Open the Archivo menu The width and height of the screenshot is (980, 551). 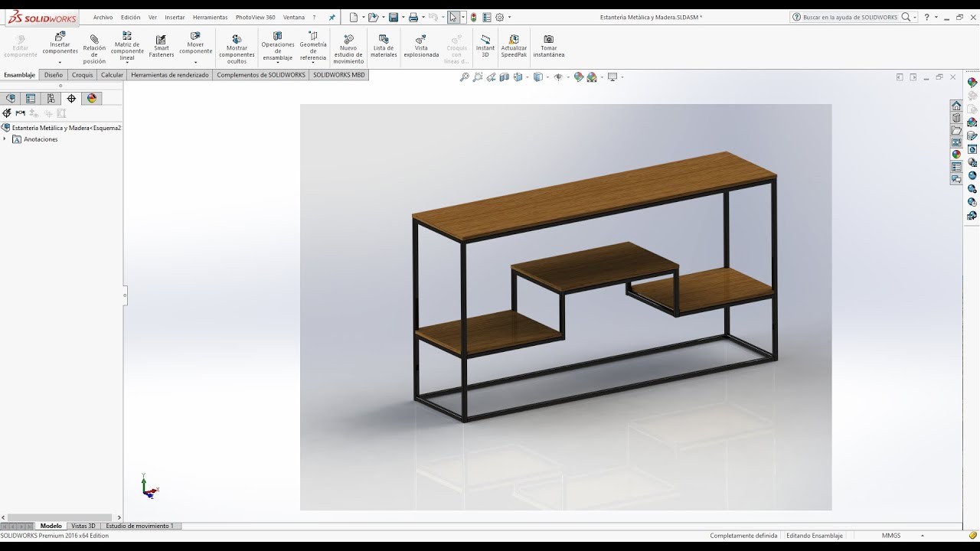click(103, 17)
